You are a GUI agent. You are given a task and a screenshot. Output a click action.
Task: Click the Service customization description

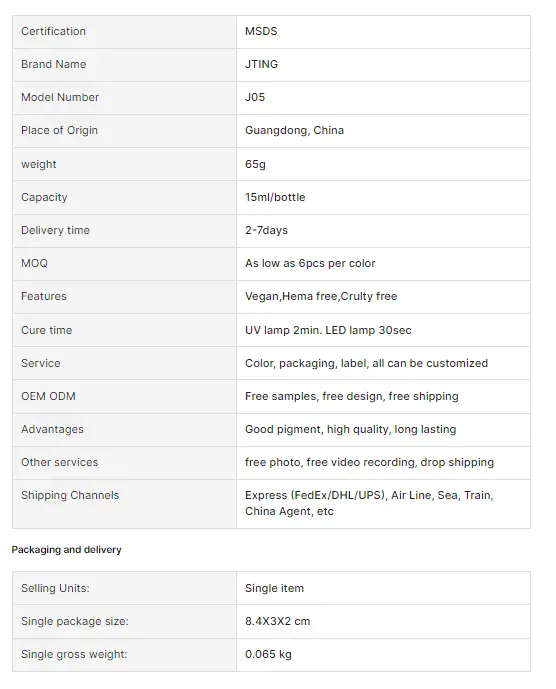coord(367,363)
